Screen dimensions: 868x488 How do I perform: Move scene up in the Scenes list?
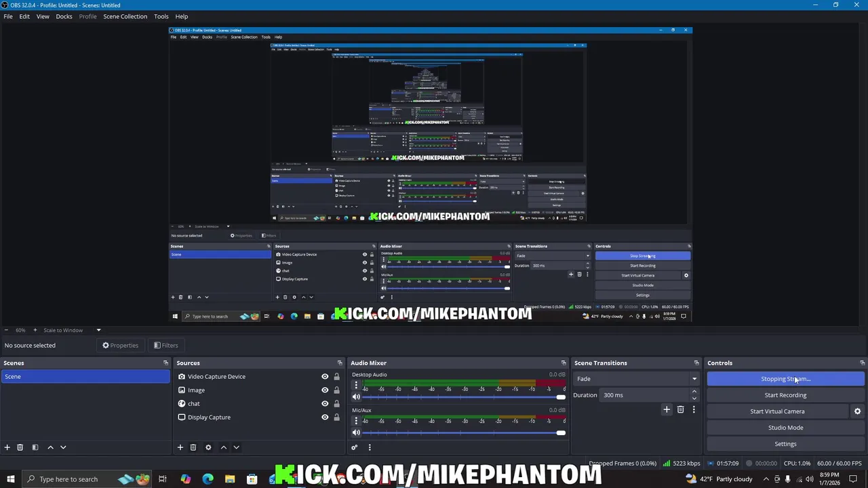50,447
